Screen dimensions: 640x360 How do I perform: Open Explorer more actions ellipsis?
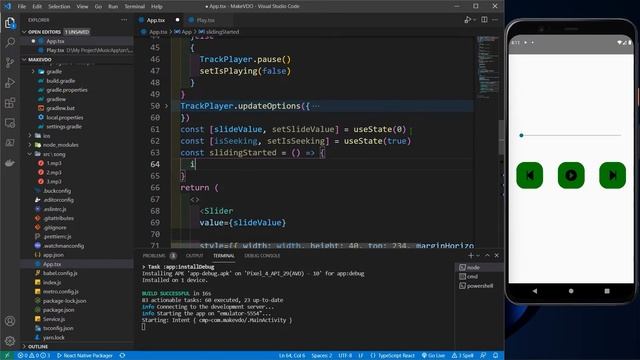124,20
